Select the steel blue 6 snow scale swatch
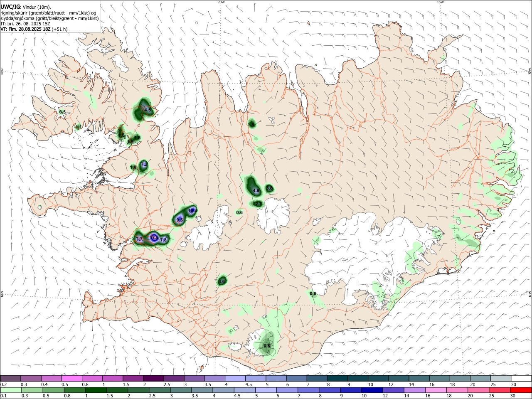Screen dimensions: 532x399 pyautogui.click(x=297, y=379)
